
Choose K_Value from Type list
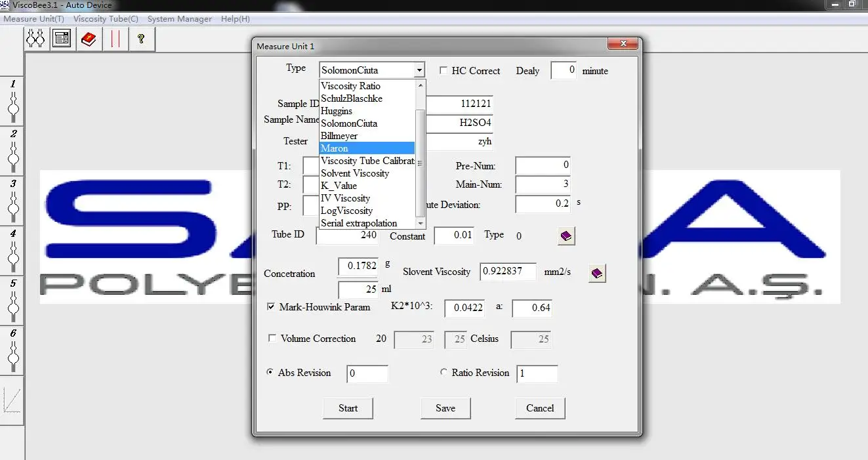coord(367,186)
